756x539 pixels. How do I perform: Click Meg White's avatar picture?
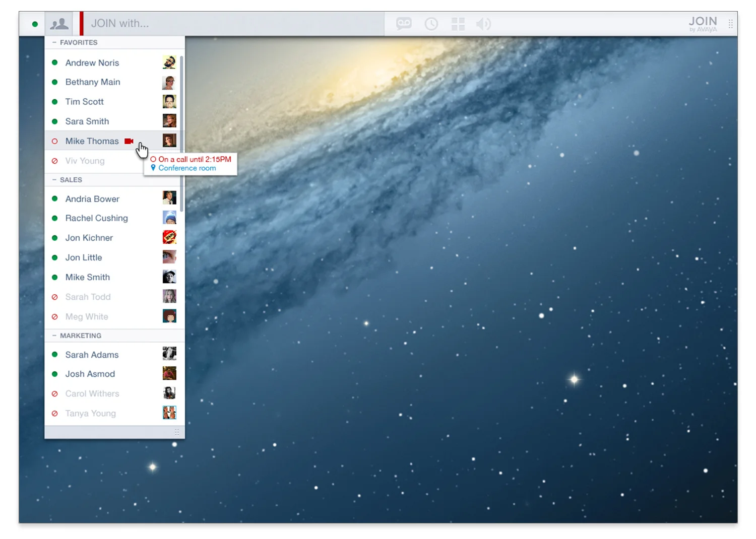[x=169, y=316]
